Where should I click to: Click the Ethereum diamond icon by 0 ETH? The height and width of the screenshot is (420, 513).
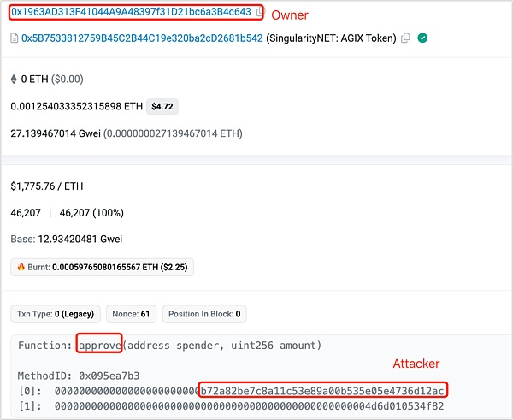click(14, 79)
